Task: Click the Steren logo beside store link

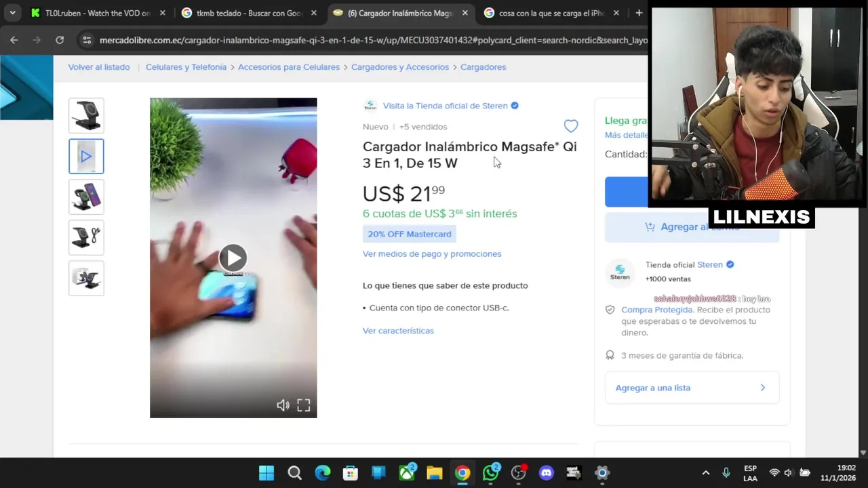Action: pyautogui.click(x=370, y=106)
